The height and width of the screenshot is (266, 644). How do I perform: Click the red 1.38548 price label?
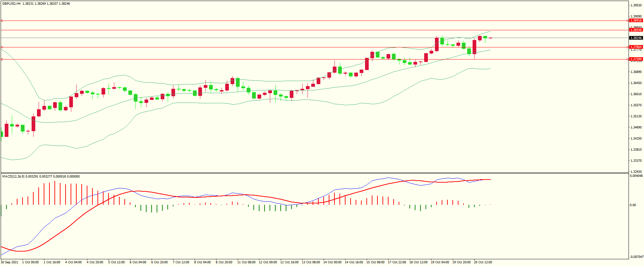(636, 30)
